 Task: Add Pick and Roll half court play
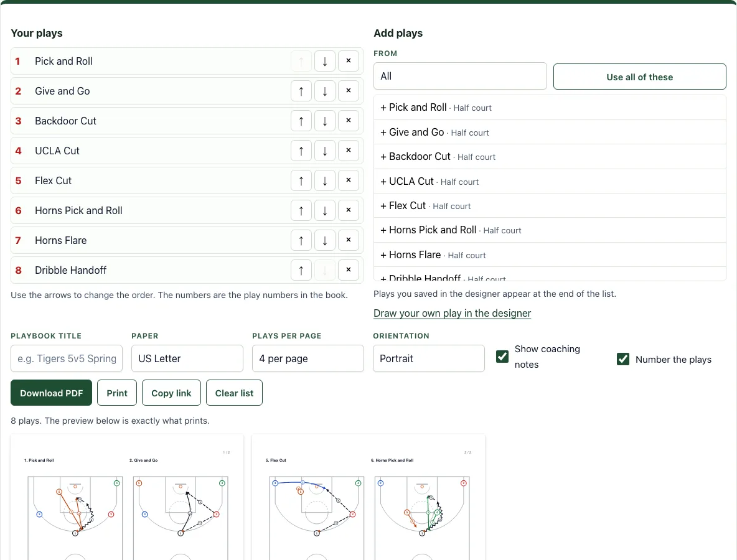(x=550, y=108)
